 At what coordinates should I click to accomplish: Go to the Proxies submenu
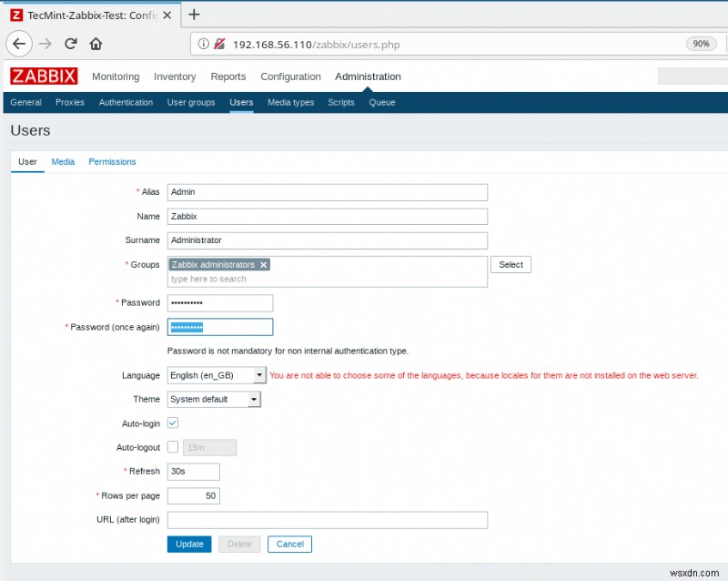click(70, 102)
